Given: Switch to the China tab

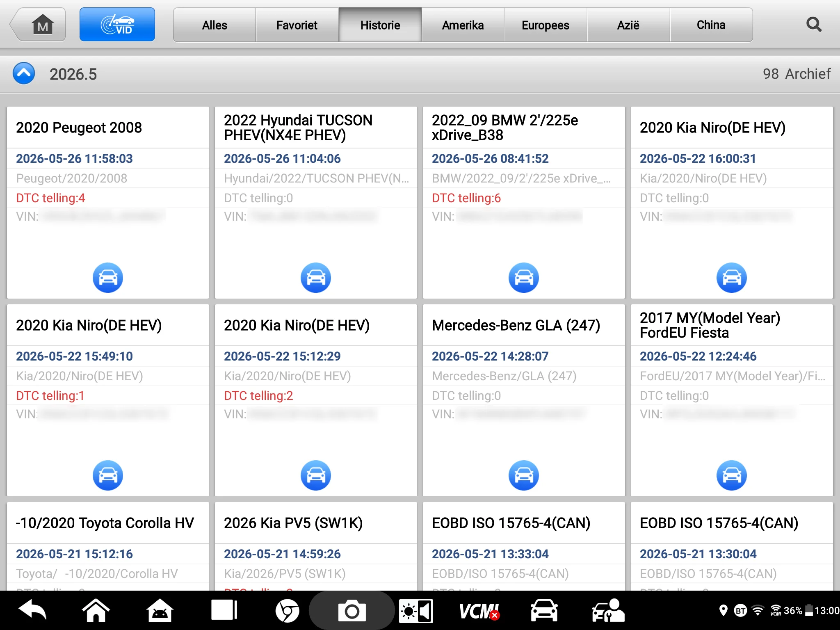Looking at the screenshot, I should (711, 25).
